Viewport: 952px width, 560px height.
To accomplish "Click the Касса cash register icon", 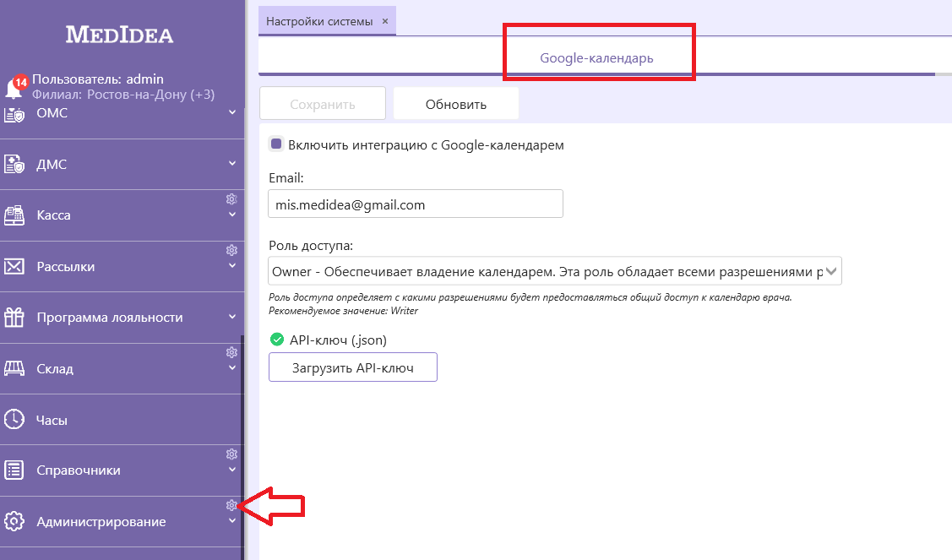I will [14, 215].
